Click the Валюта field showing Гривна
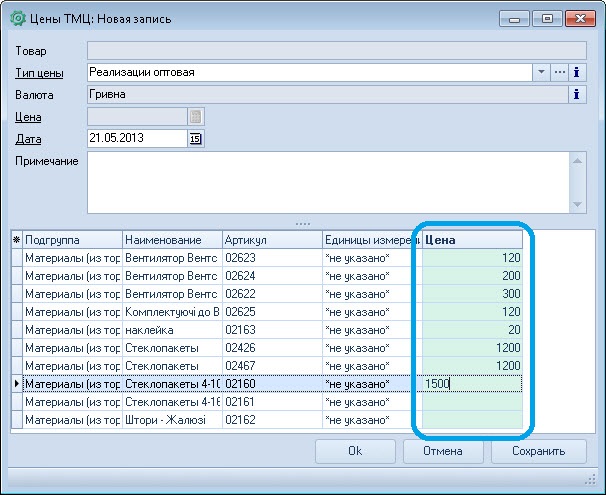 tap(328, 94)
